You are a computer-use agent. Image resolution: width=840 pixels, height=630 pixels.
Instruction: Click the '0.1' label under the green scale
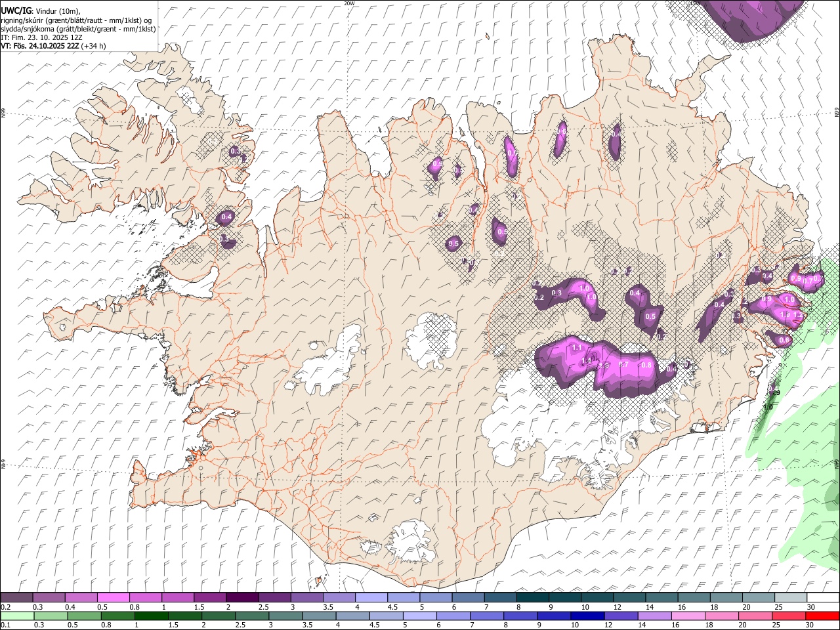pos(5,625)
